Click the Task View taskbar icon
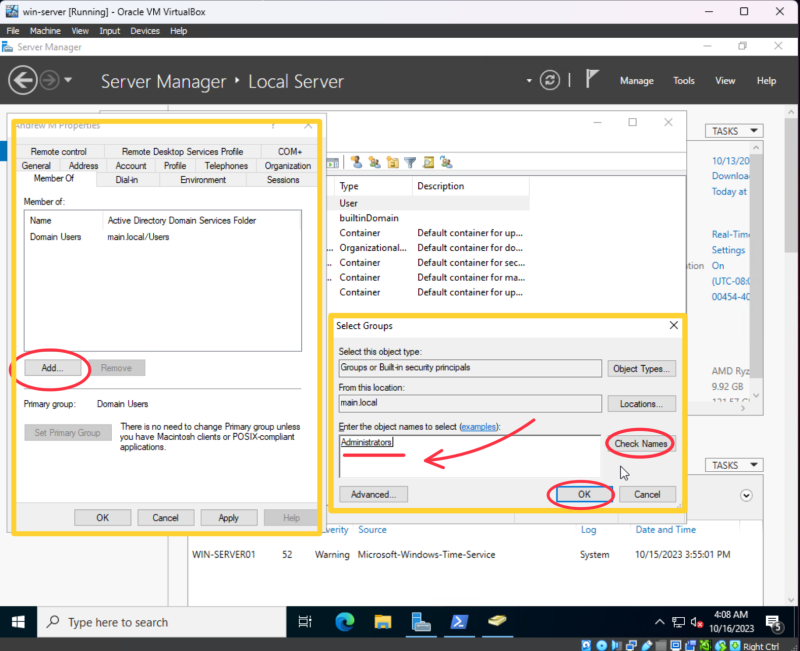This screenshot has height=651, width=800. click(305, 622)
